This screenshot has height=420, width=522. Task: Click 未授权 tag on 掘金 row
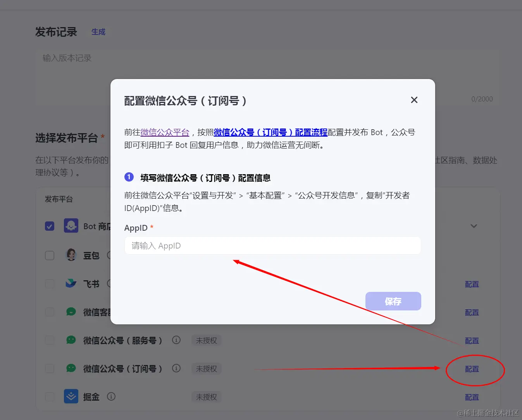[206, 397]
